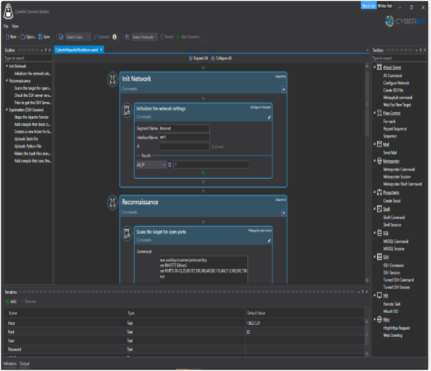The image size is (431, 371).
Task: Click the Remove variable button
Action: [x=28, y=302]
